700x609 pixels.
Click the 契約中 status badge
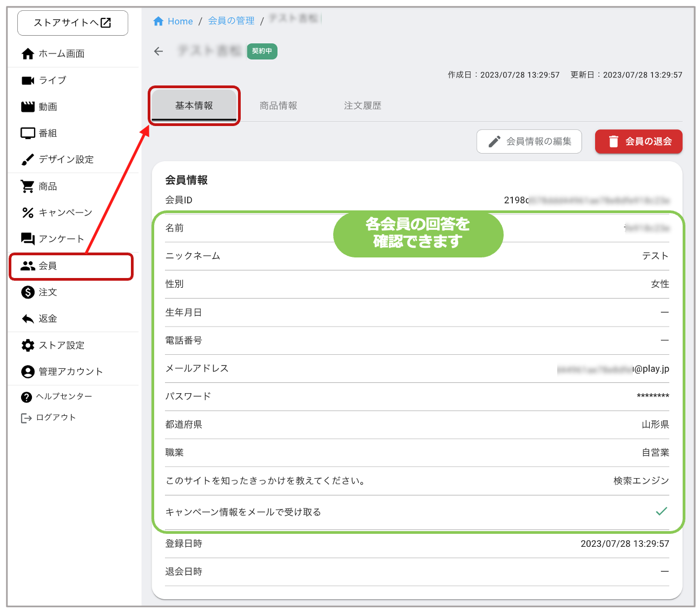[262, 51]
